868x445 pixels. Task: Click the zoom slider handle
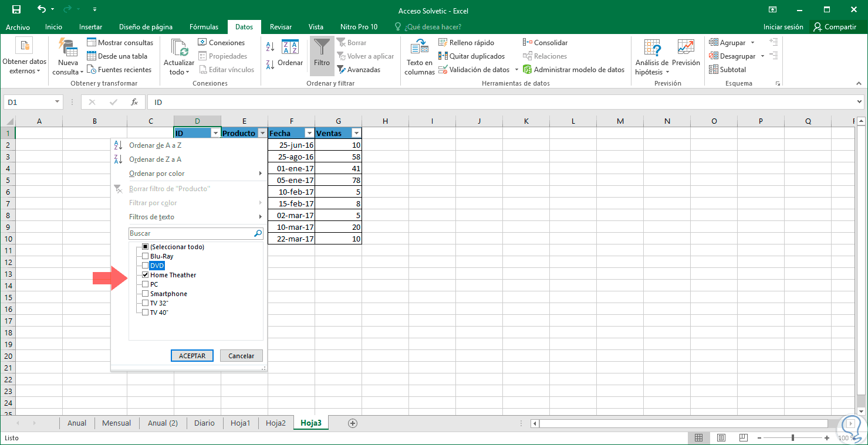[793, 438]
